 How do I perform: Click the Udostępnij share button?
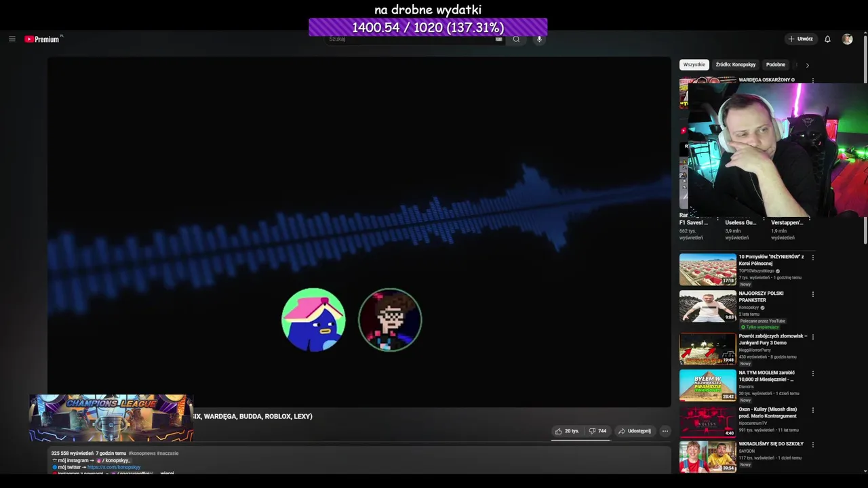(x=634, y=431)
